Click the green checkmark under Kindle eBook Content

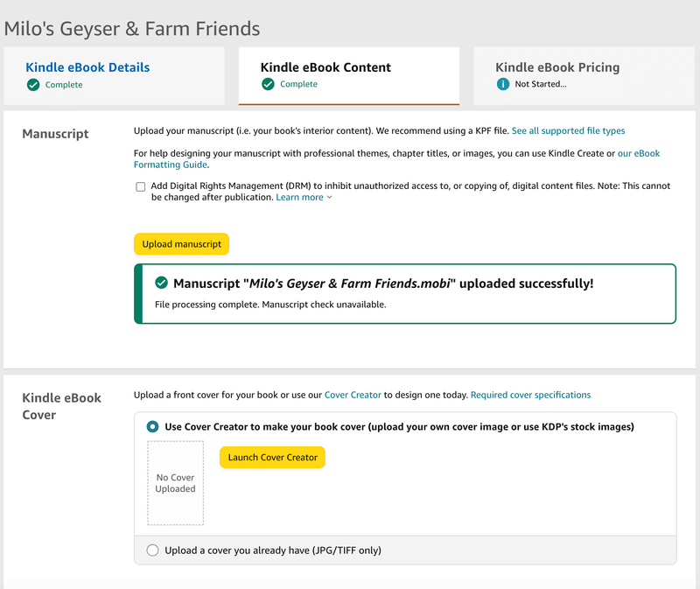268,85
